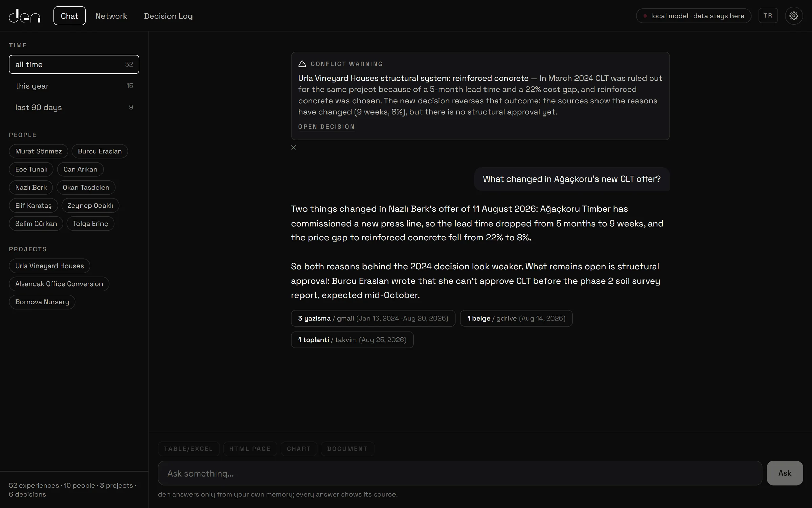Click the Ask button

[785, 473]
